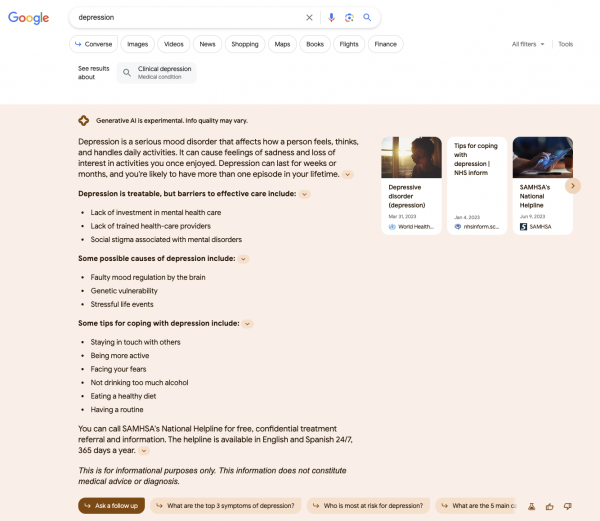The image size is (600, 521).
Task: Switch to Videos results
Action: tap(174, 44)
